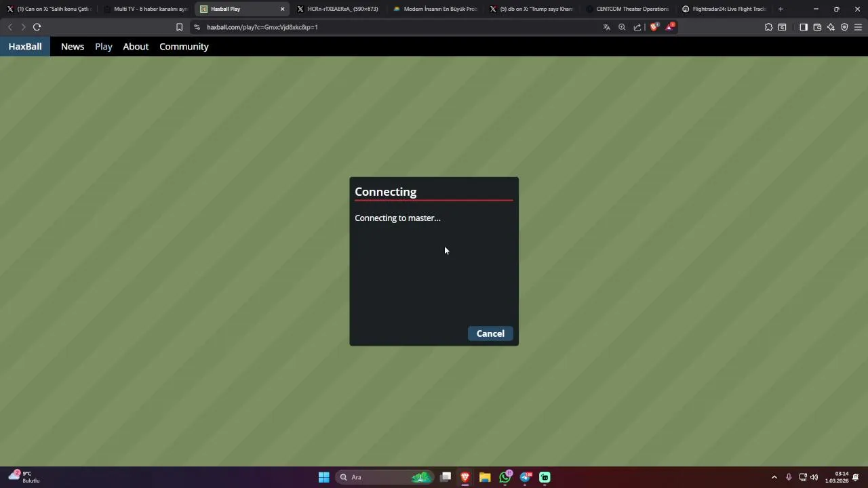This screenshot has height=488, width=868.
Task: Bookmark this page
Action: coord(179,27)
